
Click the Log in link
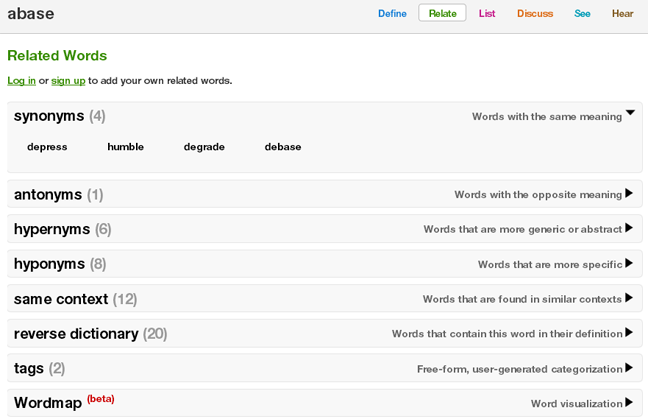coord(21,81)
